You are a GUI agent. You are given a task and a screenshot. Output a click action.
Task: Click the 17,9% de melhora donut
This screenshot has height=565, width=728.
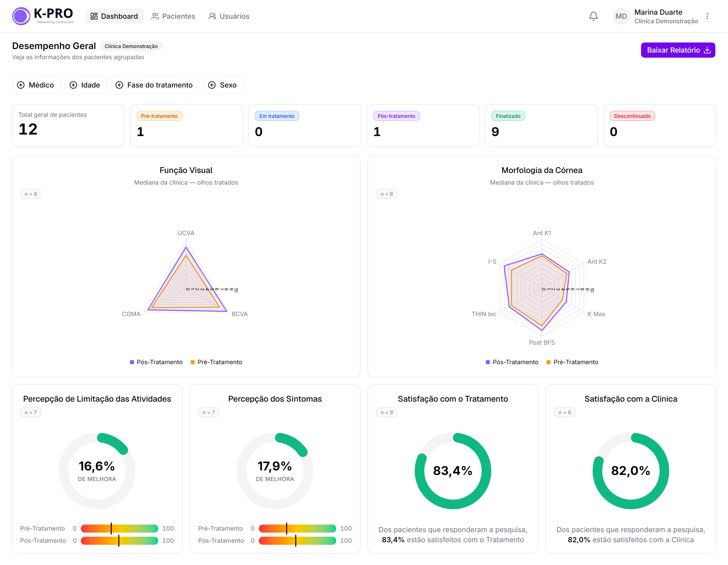[275, 471]
